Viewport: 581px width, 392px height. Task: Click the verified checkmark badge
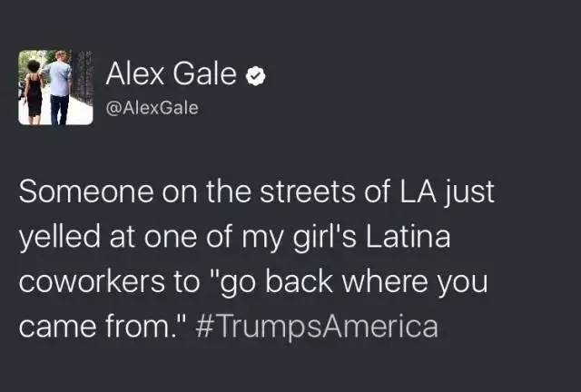click(x=256, y=77)
